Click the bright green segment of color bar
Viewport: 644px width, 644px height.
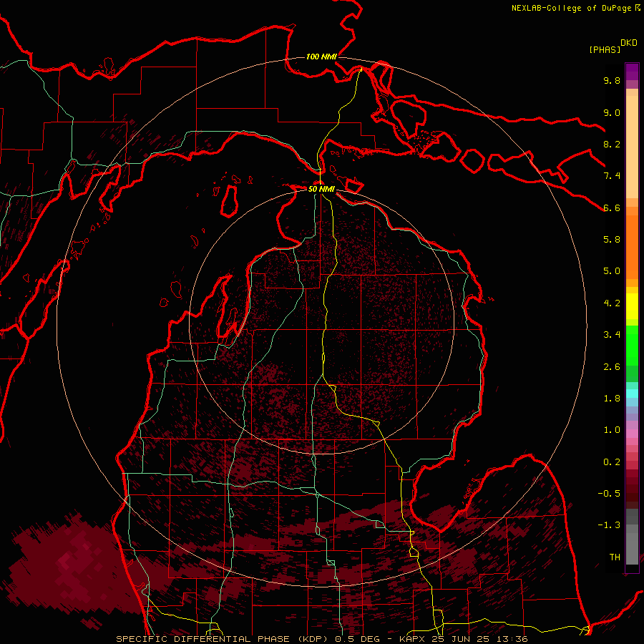(632, 345)
